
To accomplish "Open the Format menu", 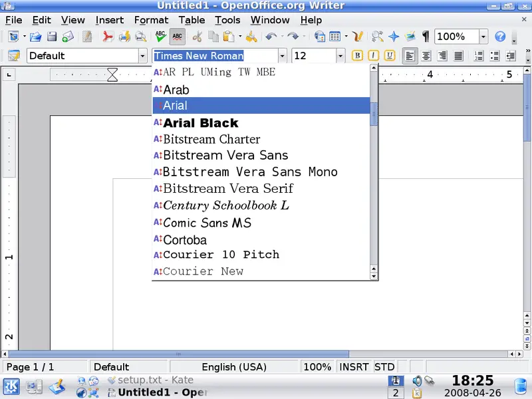I will pyautogui.click(x=151, y=20).
